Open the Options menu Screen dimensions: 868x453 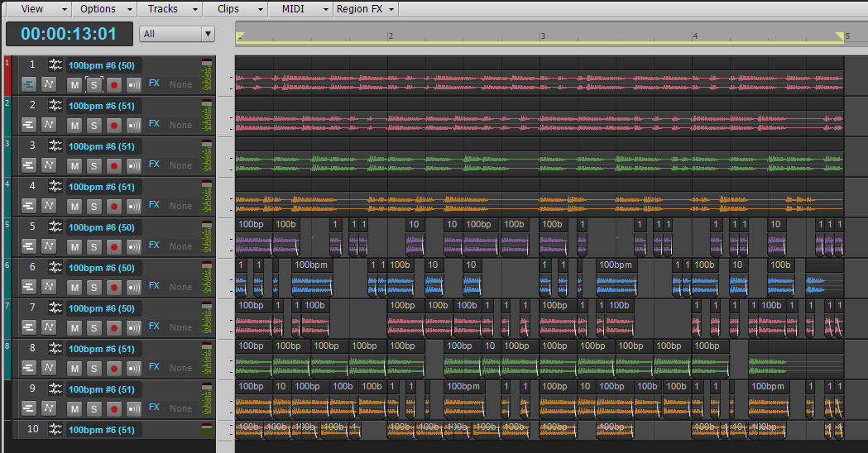pos(104,9)
